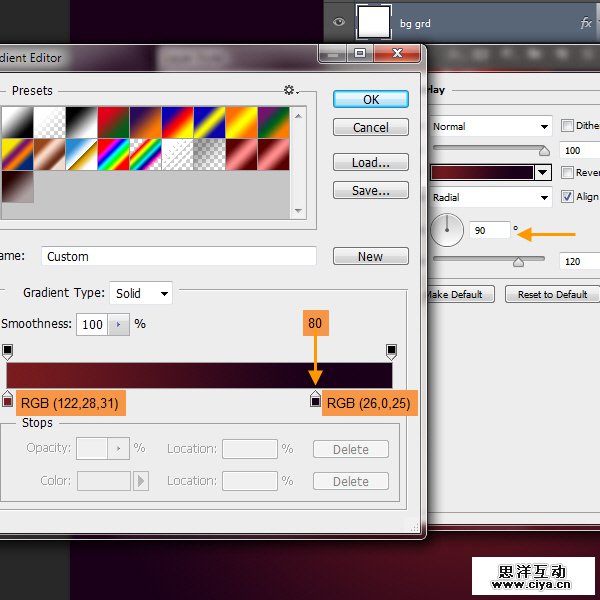Enable the Dither checkbox

pyautogui.click(x=568, y=126)
